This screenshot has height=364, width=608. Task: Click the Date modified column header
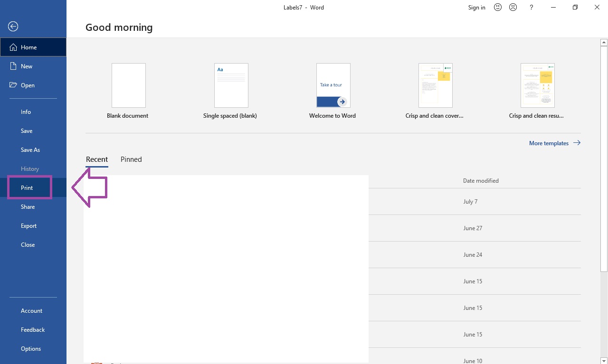pos(481,181)
